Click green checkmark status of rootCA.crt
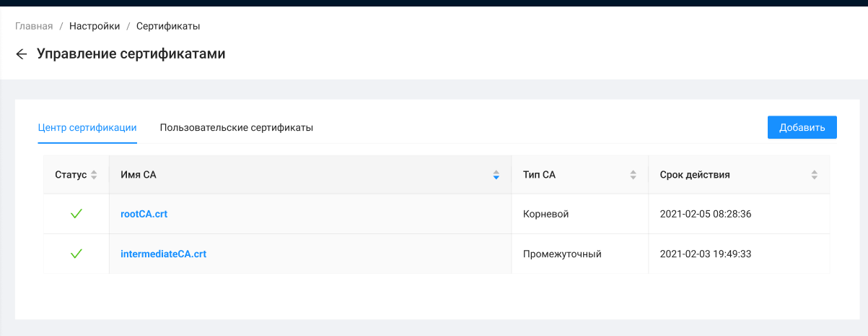This screenshot has width=868, height=336. 76,214
